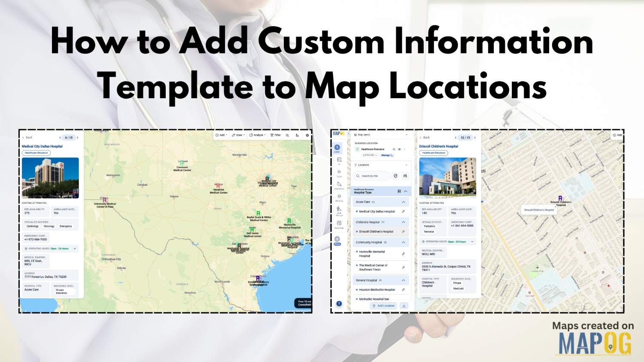
Task: Open filter sliders icon beside search
Action: tap(405, 176)
